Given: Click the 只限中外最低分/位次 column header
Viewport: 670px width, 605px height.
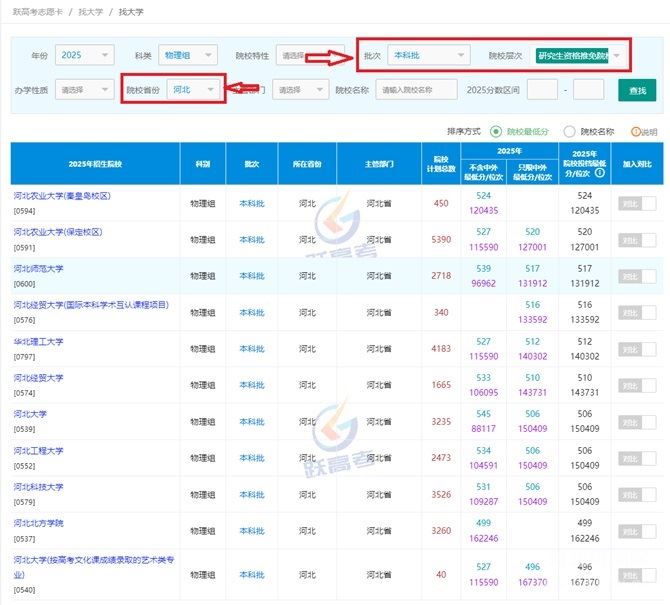Looking at the screenshot, I should [x=532, y=172].
